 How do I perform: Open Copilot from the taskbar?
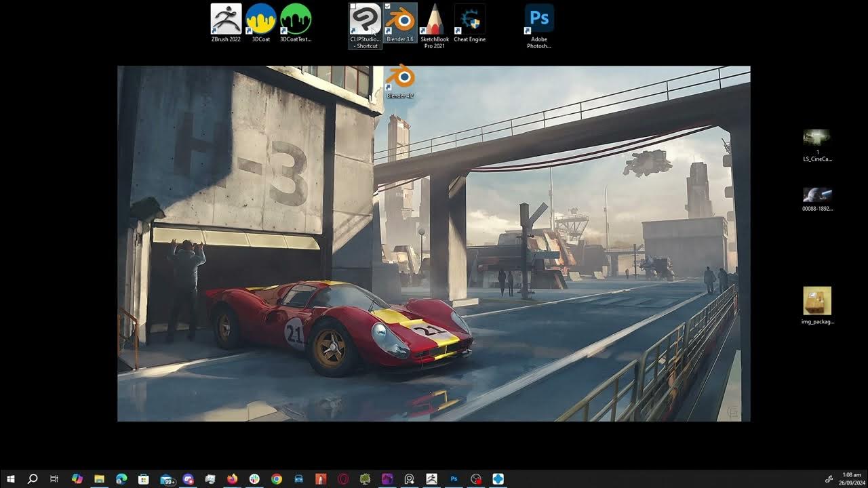[x=77, y=479]
